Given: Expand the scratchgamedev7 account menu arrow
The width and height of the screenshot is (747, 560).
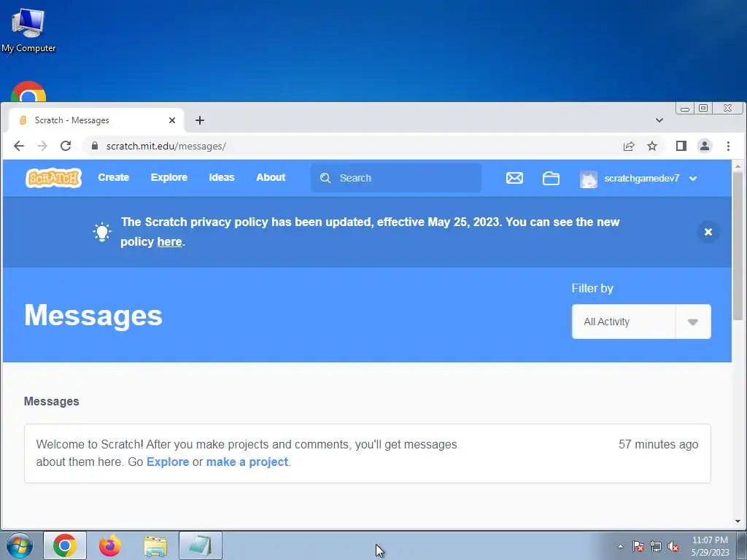Looking at the screenshot, I should point(693,179).
